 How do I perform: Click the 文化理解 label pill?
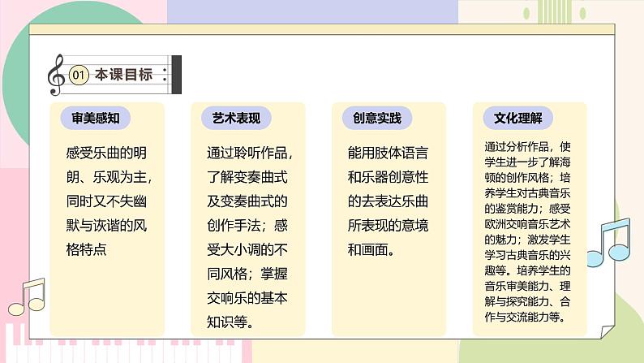pyautogui.click(x=518, y=118)
